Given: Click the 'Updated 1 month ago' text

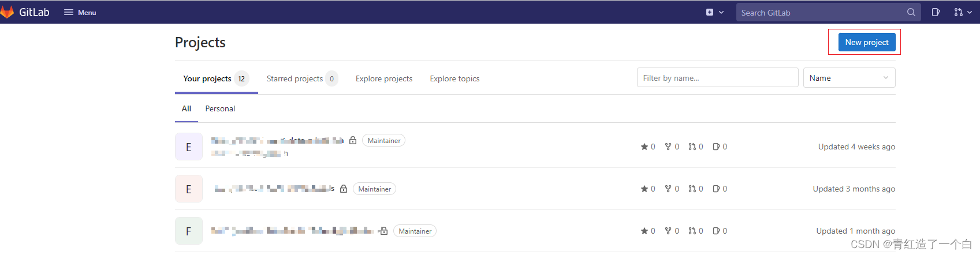Looking at the screenshot, I should (856, 231).
